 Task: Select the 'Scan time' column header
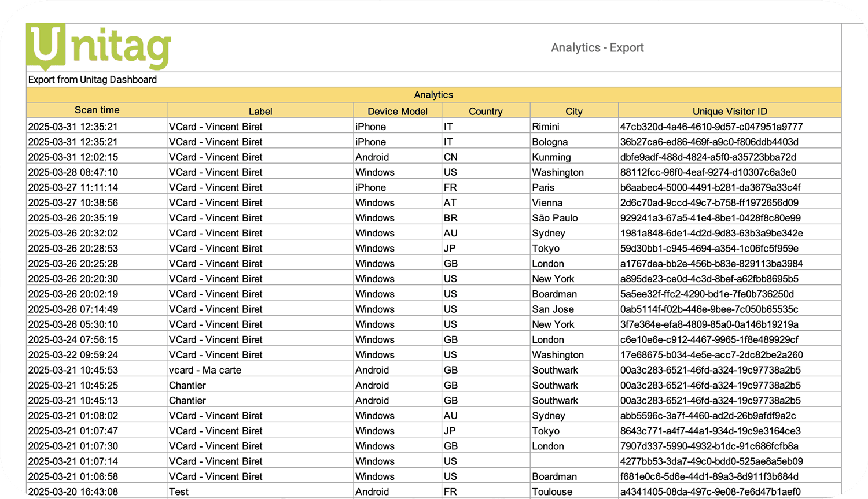[x=95, y=110]
